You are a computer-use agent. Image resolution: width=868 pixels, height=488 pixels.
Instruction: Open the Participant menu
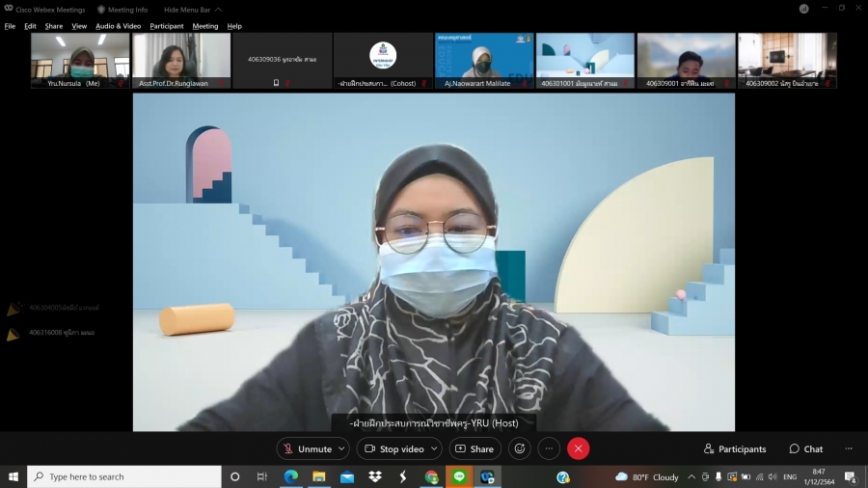click(x=166, y=26)
